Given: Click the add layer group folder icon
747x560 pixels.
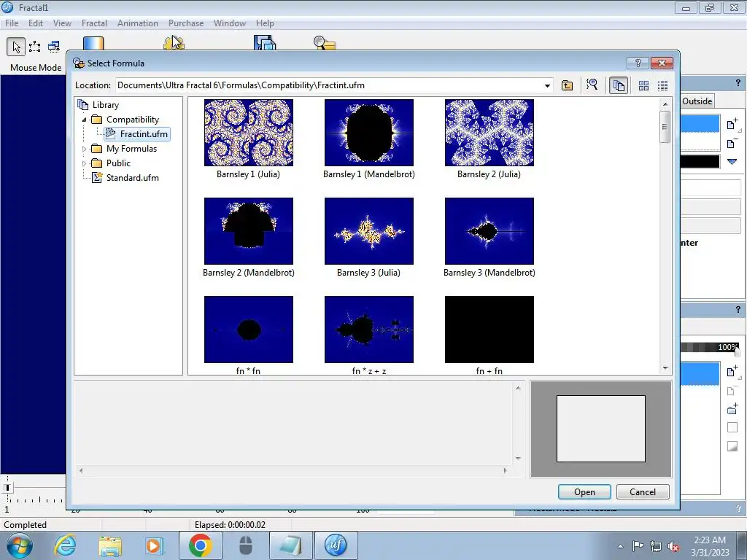Looking at the screenshot, I should pyautogui.click(x=732, y=409).
